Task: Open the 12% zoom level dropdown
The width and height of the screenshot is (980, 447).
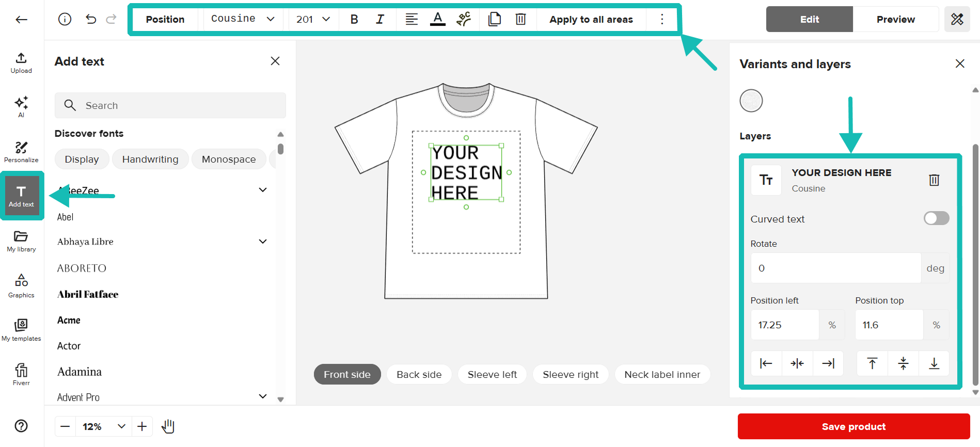Action: (x=104, y=426)
